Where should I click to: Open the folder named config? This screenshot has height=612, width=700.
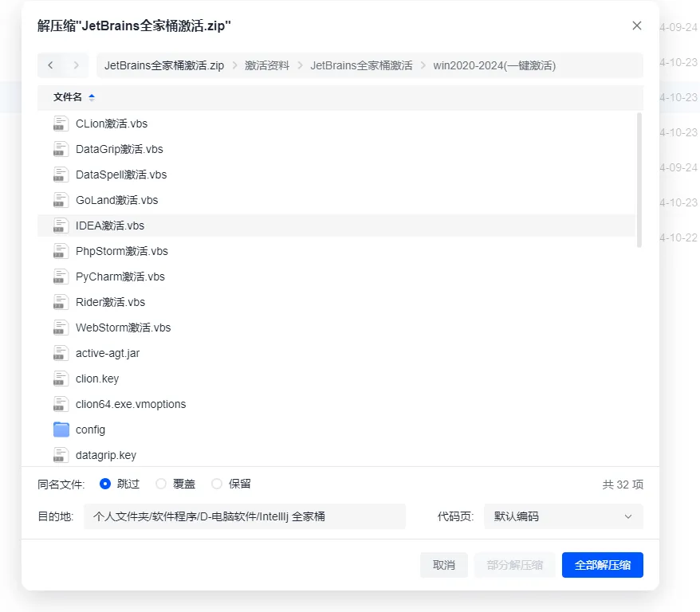(x=91, y=430)
